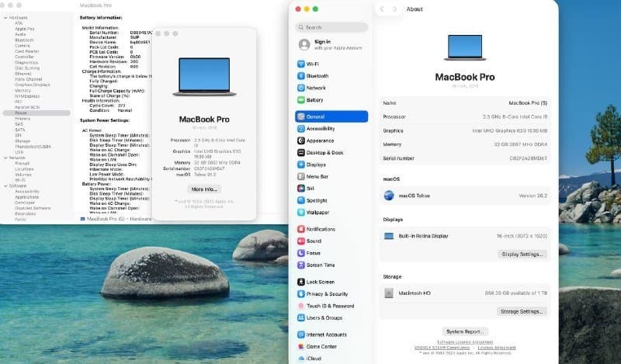
Task: Collapse the Hardware tree section
Action: pyautogui.click(x=5, y=18)
